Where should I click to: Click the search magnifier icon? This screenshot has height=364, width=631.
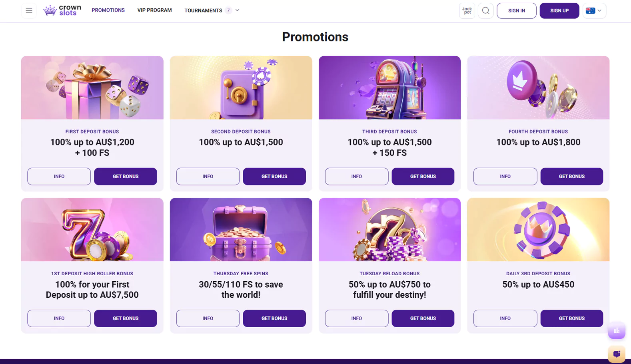coord(485,11)
